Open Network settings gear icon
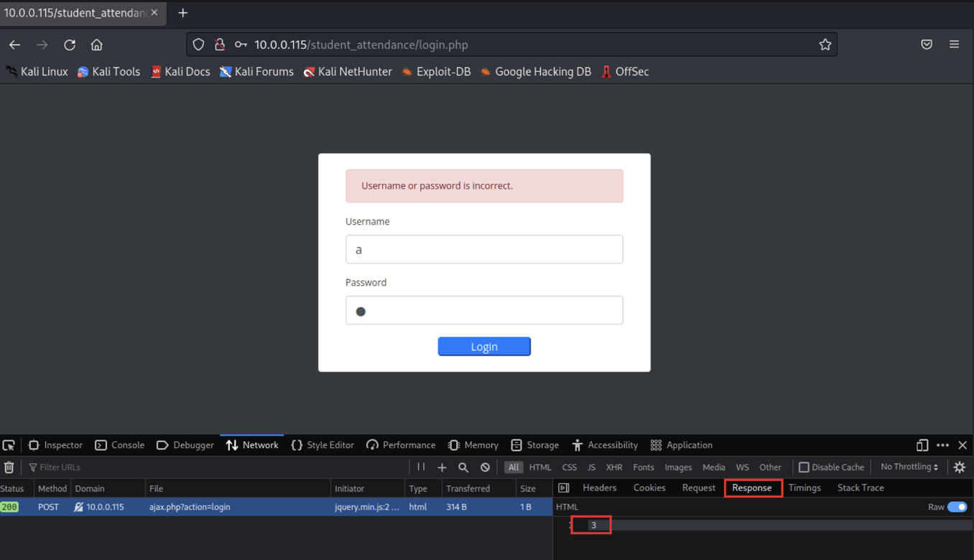The width and height of the screenshot is (974, 560). 960,467
